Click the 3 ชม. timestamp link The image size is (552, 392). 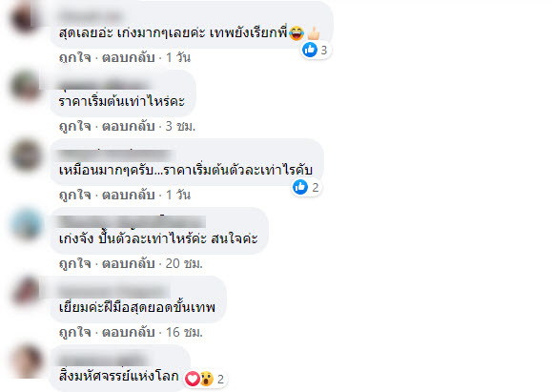pos(180,126)
